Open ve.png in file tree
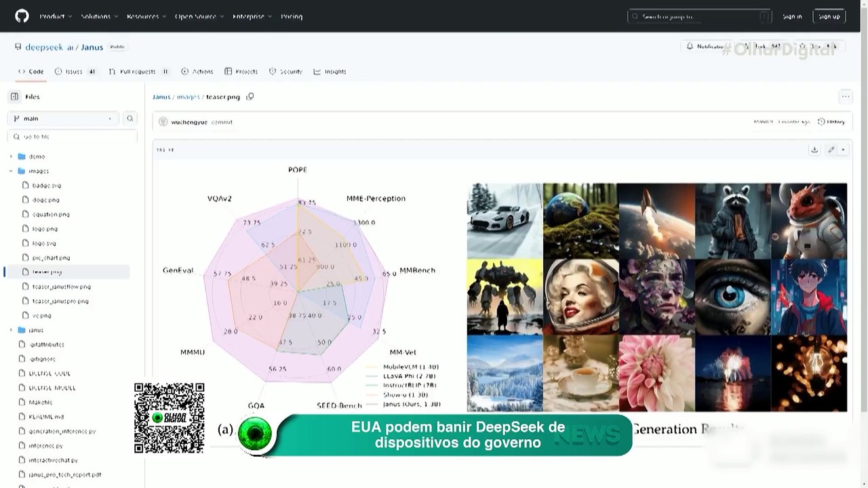Viewport: 868px width, 488px height. (42, 315)
